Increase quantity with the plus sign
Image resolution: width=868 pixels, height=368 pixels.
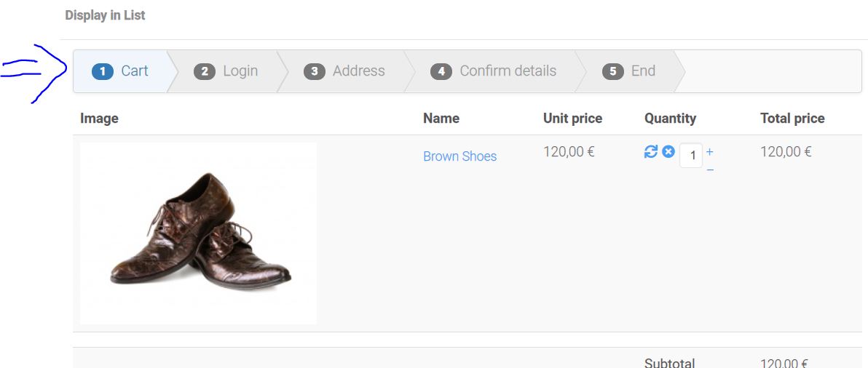[x=710, y=152]
